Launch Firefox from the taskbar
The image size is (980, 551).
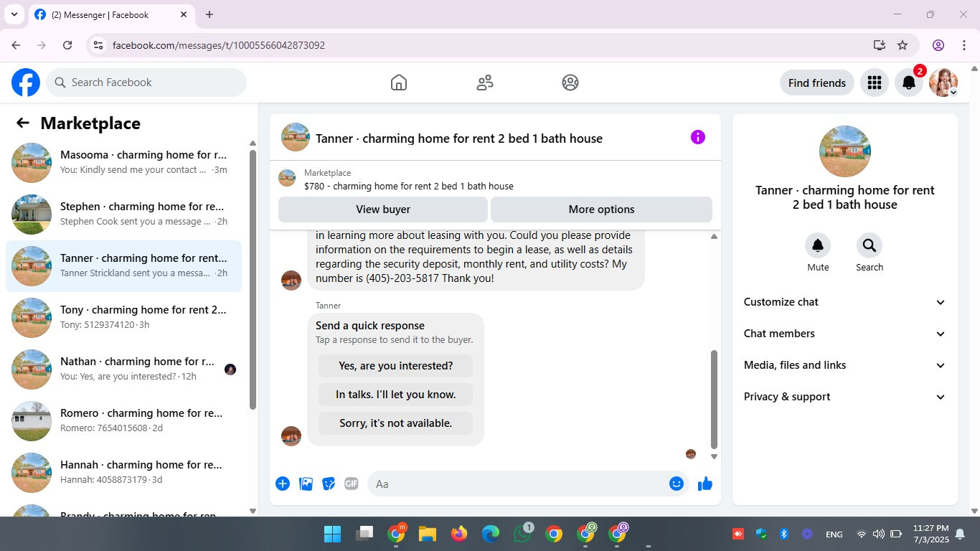pos(459,534)
